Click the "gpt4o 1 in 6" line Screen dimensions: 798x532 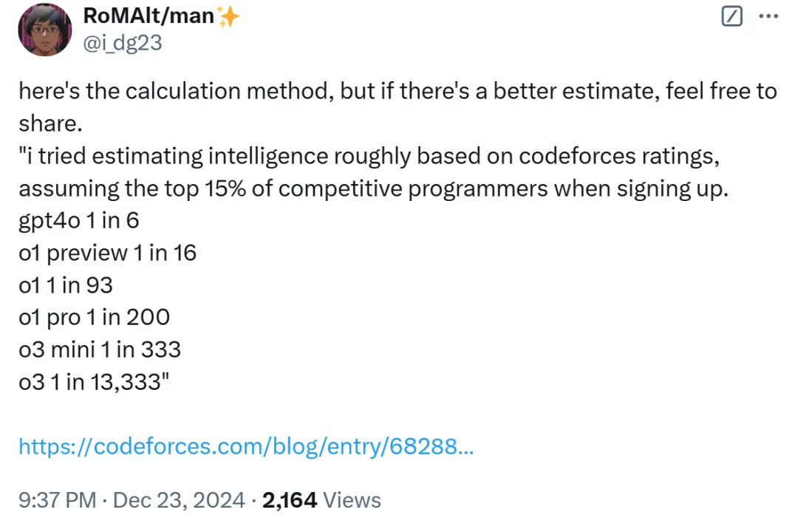click(x=79, y=222)
